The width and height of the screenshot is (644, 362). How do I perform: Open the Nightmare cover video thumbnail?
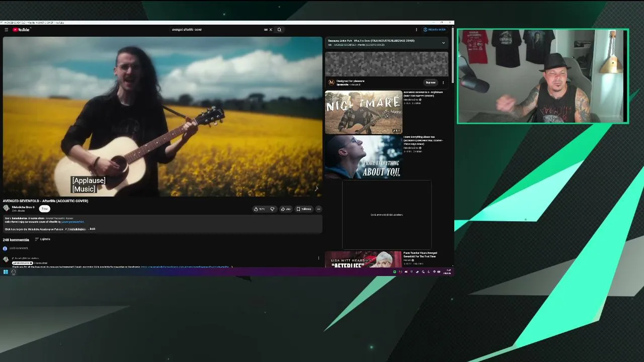click(x=364, y=112)
